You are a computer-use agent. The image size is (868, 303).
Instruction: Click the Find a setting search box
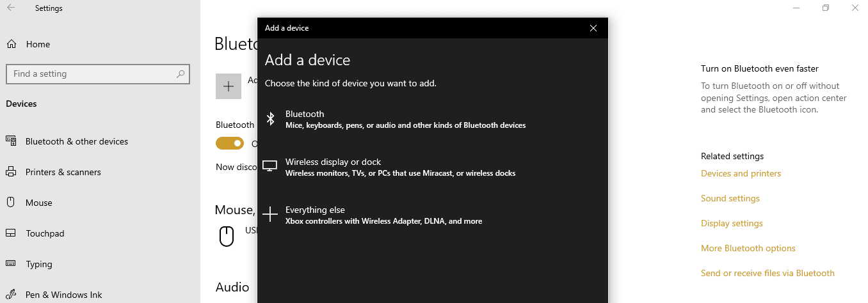[98, 74]
